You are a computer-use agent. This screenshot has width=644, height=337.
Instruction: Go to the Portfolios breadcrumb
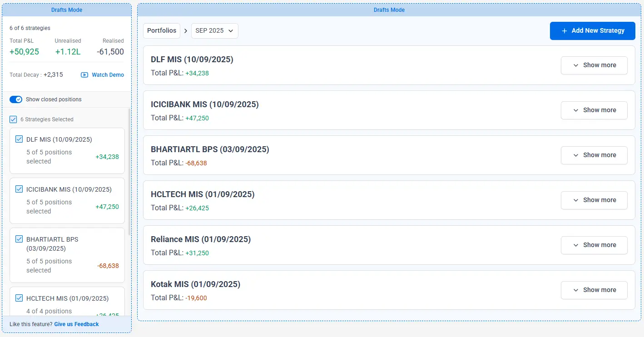point(162,31)
